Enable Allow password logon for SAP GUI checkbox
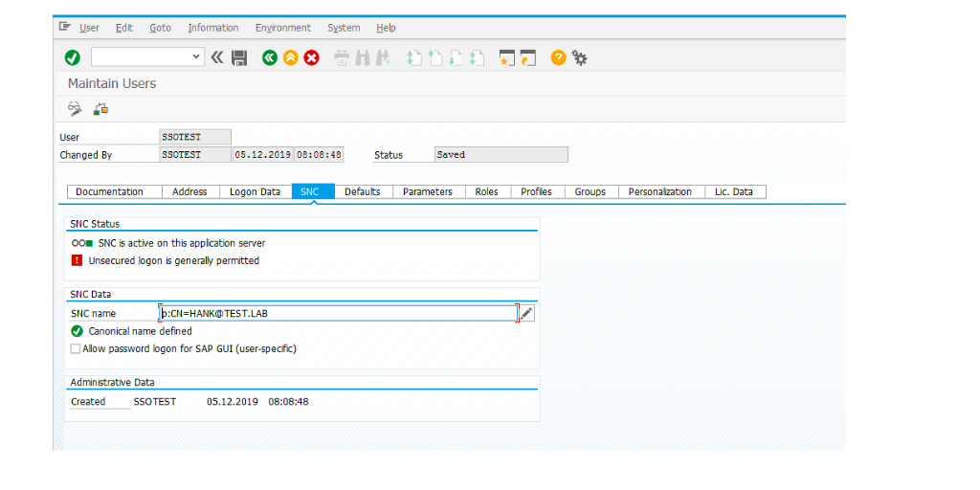 [x=75, y=348]
